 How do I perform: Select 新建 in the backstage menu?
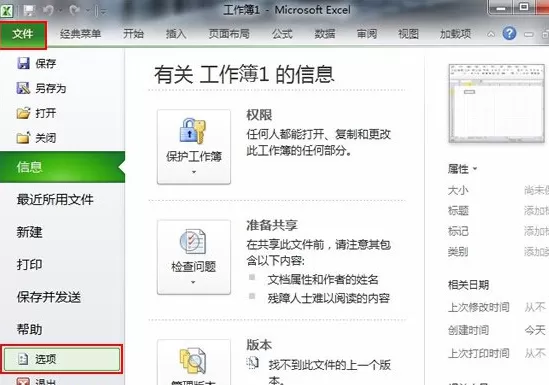click(x=29, y=232)
